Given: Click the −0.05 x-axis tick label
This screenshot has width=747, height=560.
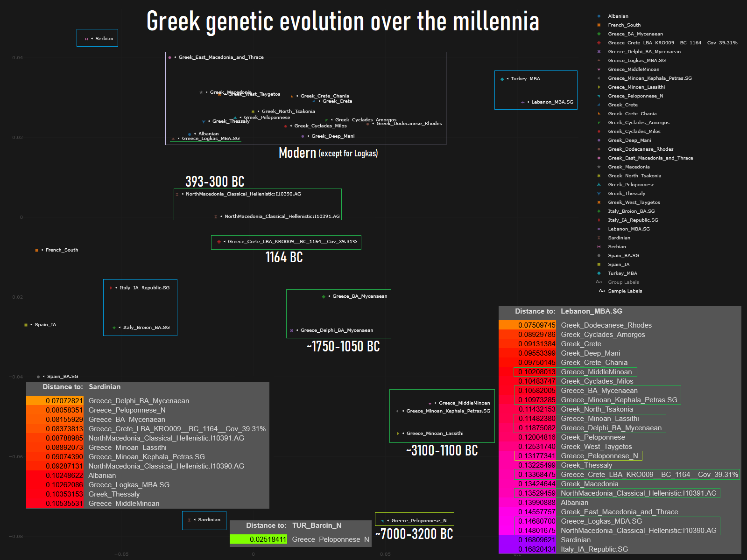Looking at the screenshot, I should [121, 554].
